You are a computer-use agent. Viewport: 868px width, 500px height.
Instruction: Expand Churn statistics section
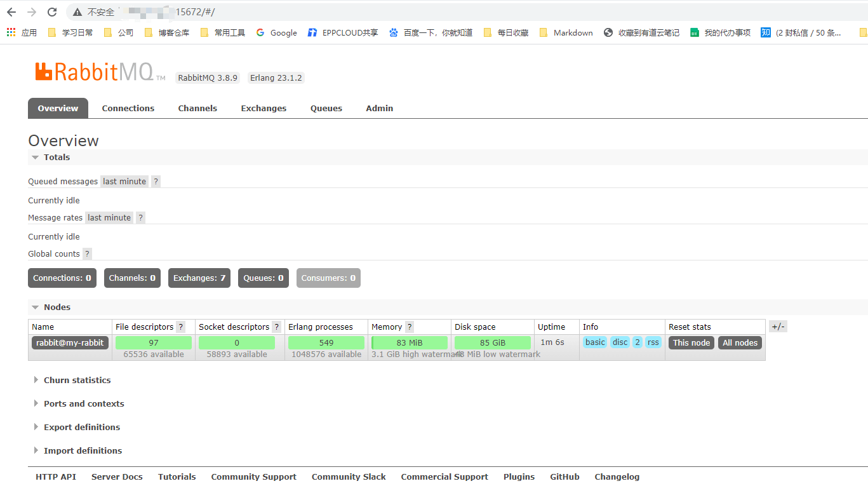[x=72, y=380]
